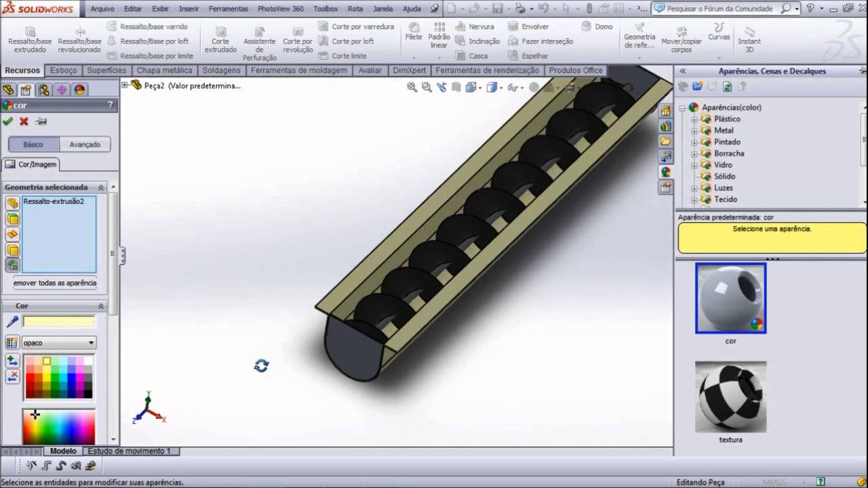The height and width of the screenshot is (488, 868).
Task: Select the Básico mode toggle
Action: point(33,144)
